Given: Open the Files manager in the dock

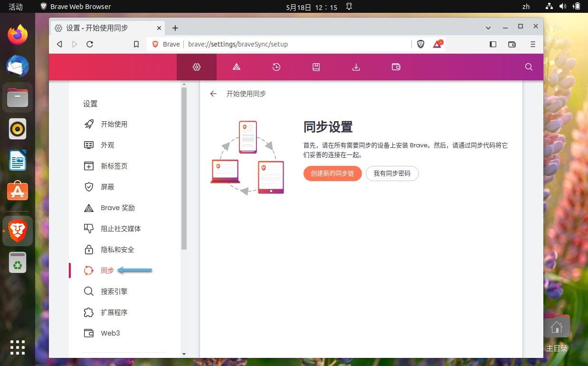Looking at the screenshot, I should point(18,98).
